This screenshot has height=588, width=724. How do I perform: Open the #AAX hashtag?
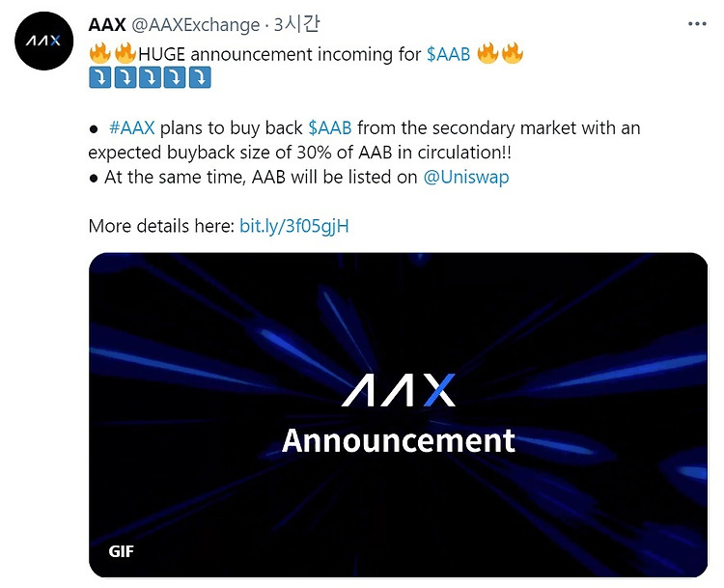pos(132,128)
